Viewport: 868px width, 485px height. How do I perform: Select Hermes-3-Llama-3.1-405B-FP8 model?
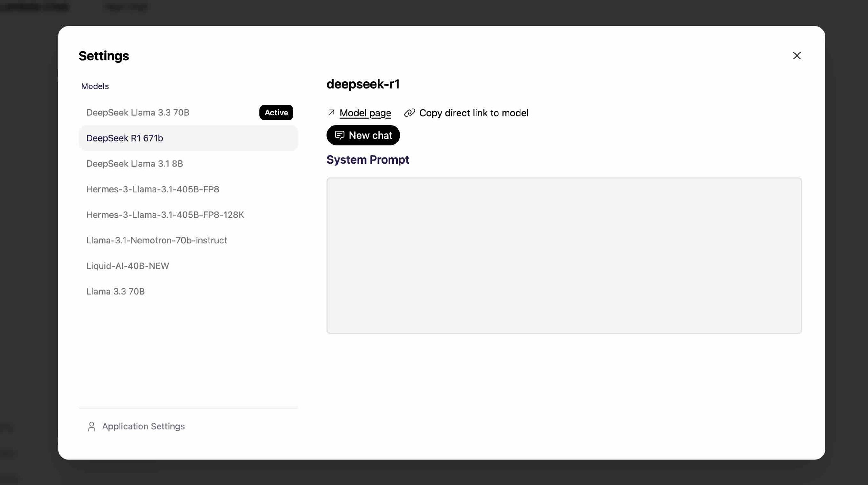tap(188, 189)
